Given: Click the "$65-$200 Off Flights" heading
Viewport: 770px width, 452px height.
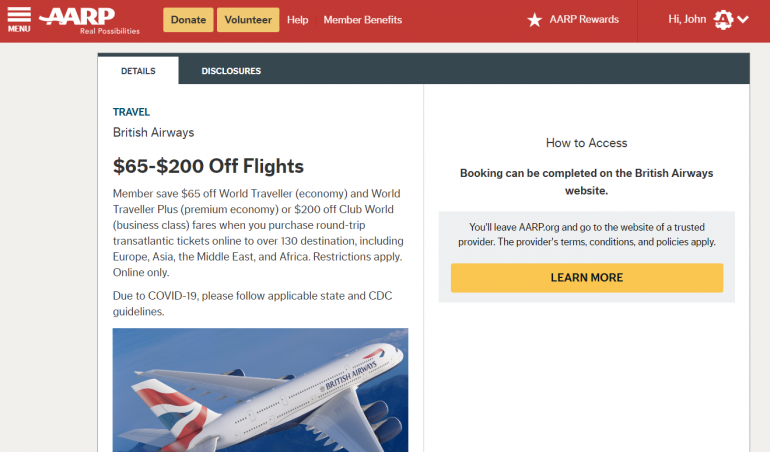Looking at the screenshot, I should click(x=208, y=166).
